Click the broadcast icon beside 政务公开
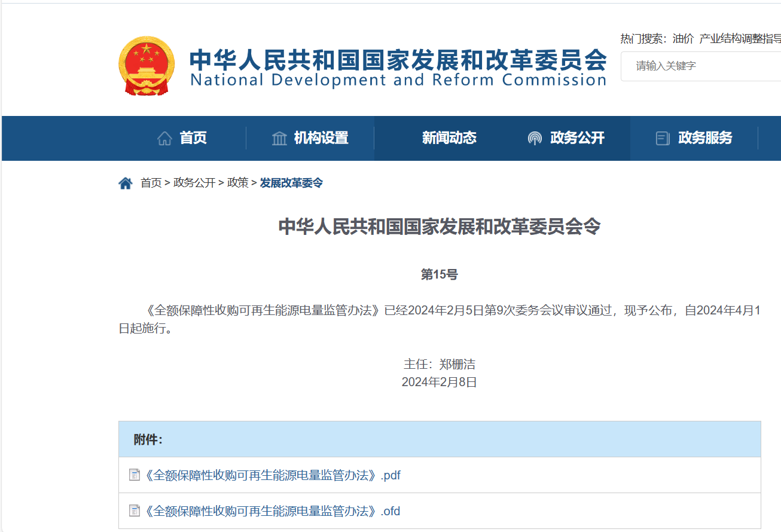 click(535, 139)
